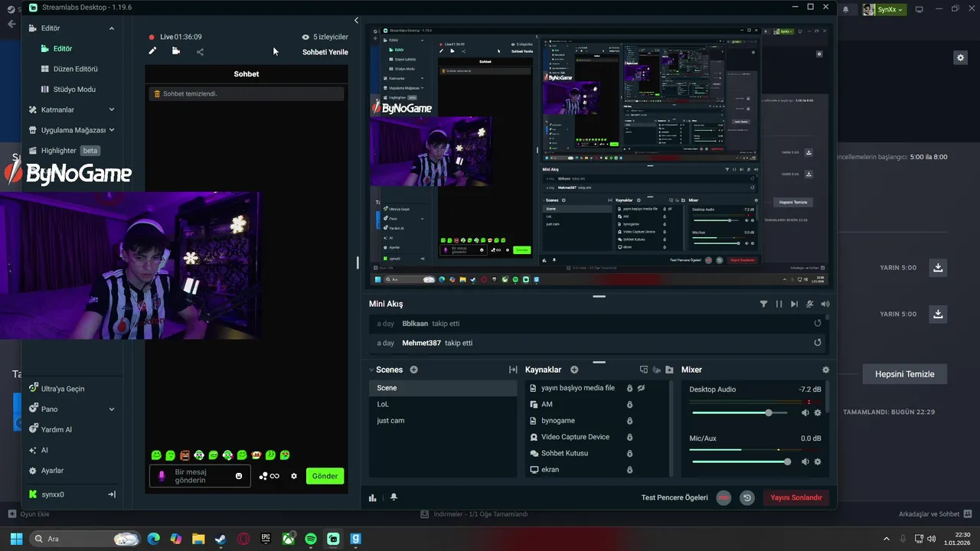The width and height of the screenshot is (980, 551).
Task: Add a new scene with plus icon
Action: pyautogui.click(x=413, y=370)
